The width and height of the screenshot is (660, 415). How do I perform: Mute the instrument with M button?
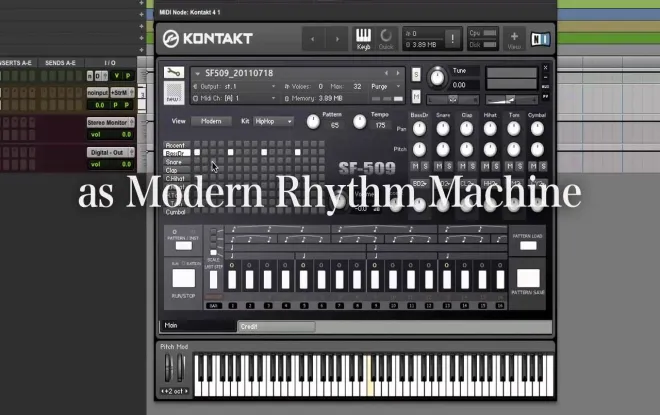tap(416, 96)
